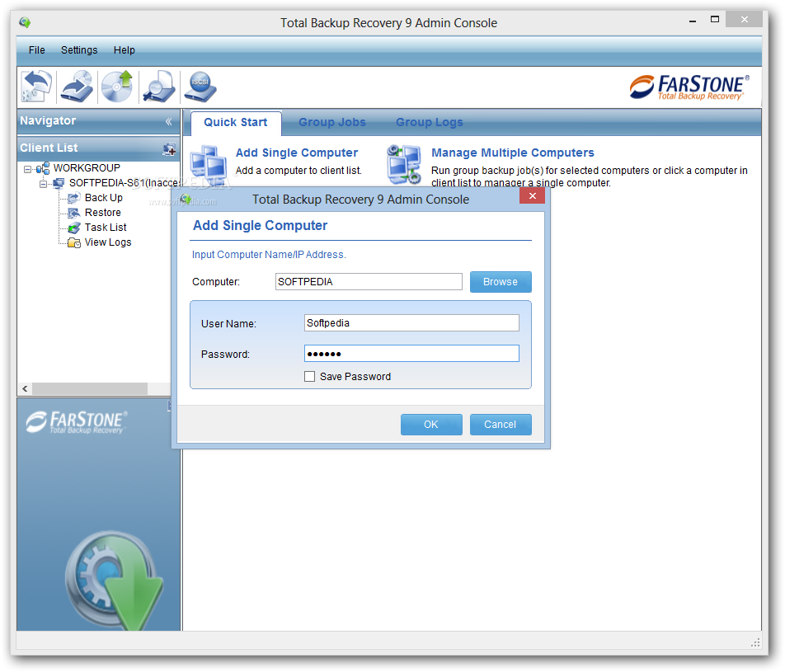
Task: Click the Cancel button
Action: coord(501,425)
